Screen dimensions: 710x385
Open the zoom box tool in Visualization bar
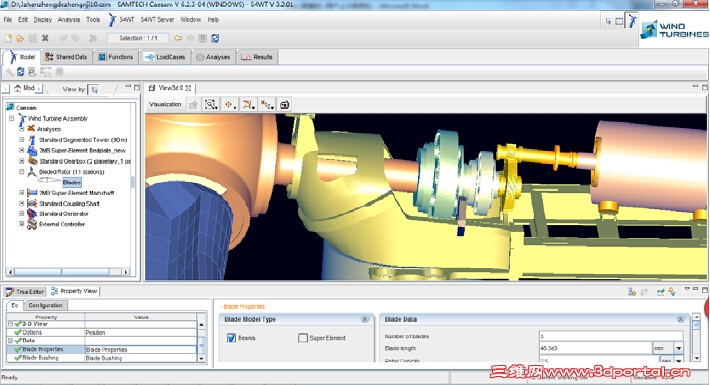pos(211,105)
